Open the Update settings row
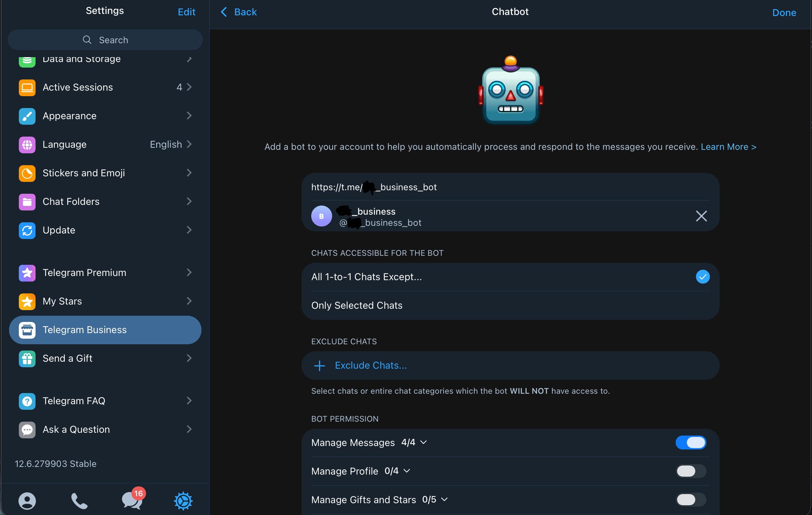Screen dimensions: 812x515 click(105, 230)
